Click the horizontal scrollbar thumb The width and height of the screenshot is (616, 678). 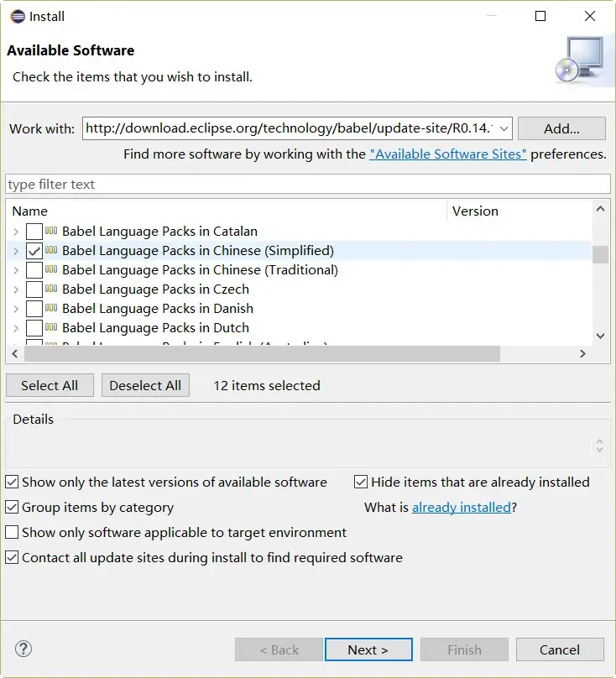262,354
